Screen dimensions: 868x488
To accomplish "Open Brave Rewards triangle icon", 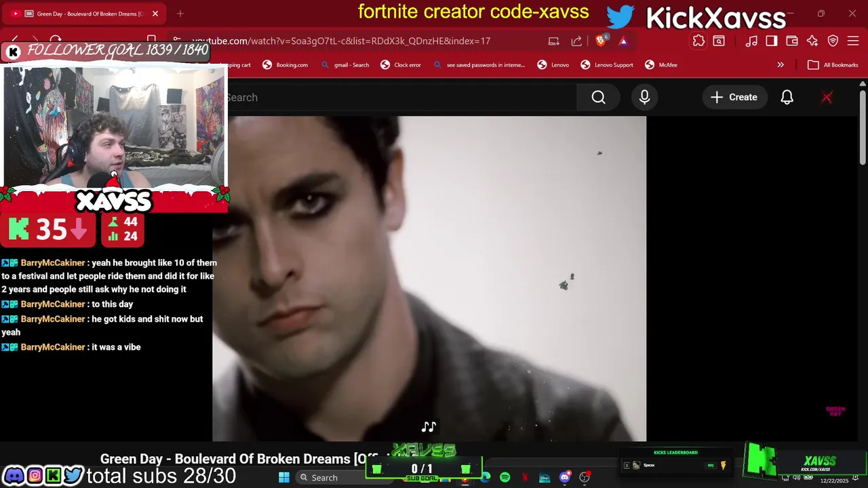I will 623,41.
